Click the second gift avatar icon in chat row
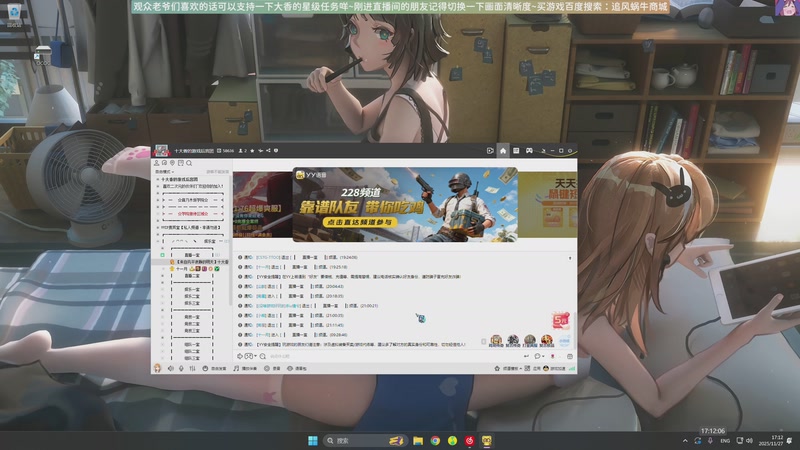Viewport: 800px width, 450px height. pos(513,340)
